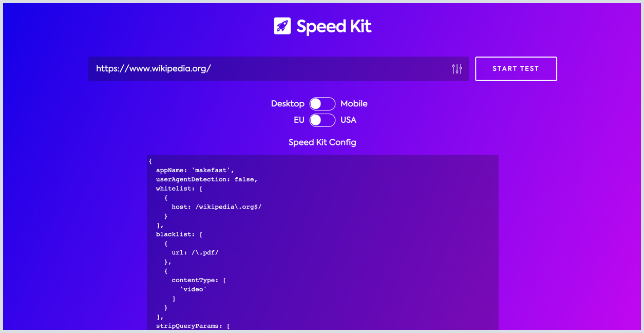Click the blacklist: [ config line

click(179, 234)
